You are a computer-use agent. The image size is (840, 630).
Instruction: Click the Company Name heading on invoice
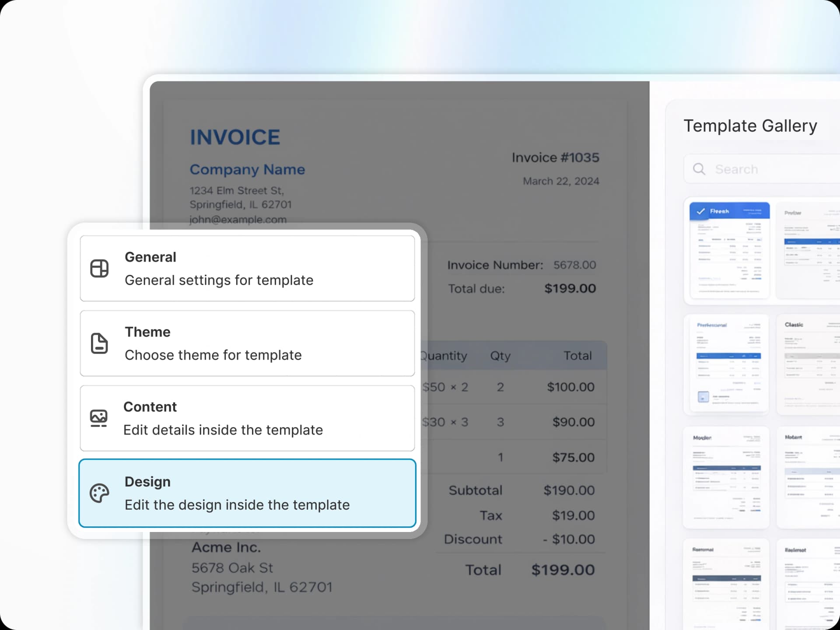coord(247,170)
